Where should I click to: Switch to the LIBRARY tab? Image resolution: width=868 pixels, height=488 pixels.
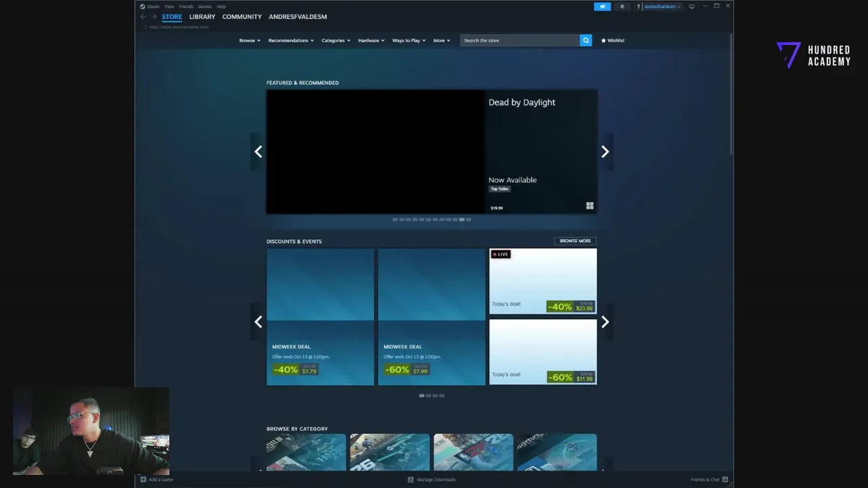coord(202,16)
